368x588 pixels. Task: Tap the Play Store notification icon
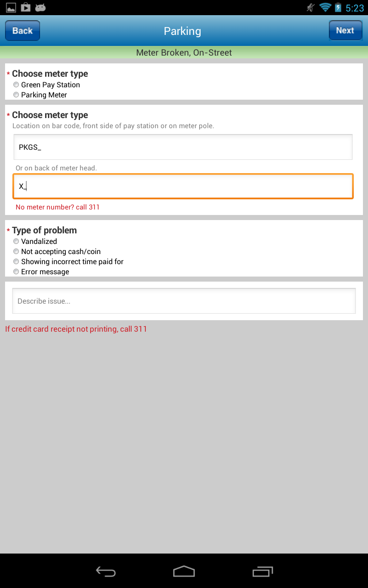click(x=26, y=7)
